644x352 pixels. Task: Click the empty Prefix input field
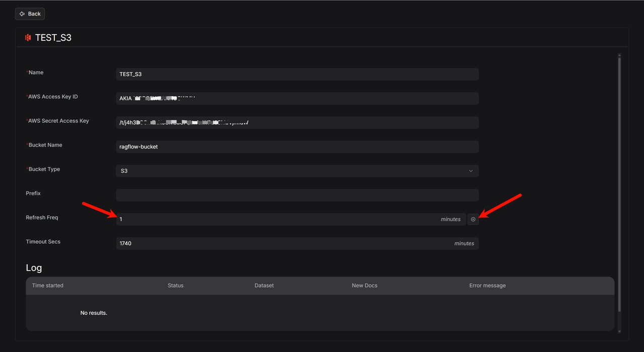pos(297,195)
